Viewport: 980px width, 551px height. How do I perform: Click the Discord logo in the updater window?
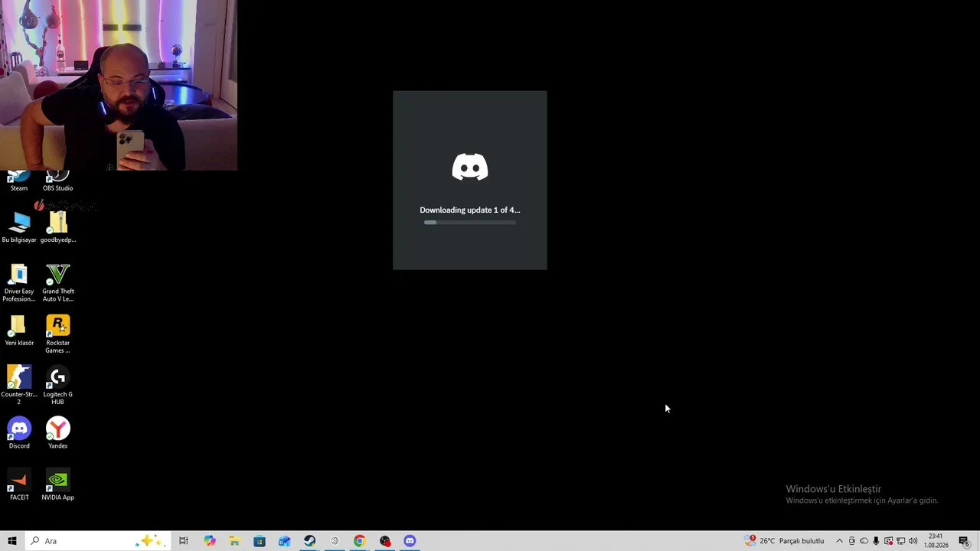coord(470,167)
